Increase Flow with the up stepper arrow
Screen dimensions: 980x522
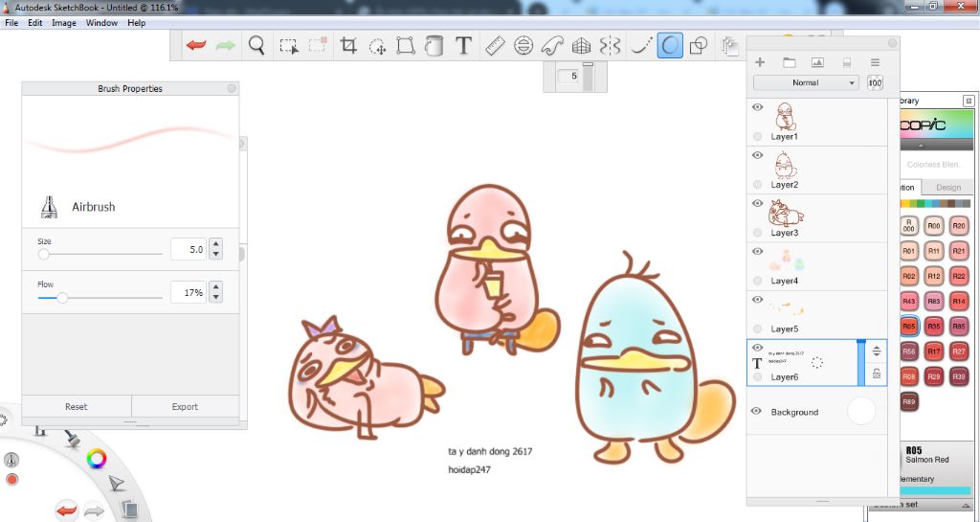(x=215, y=287)
